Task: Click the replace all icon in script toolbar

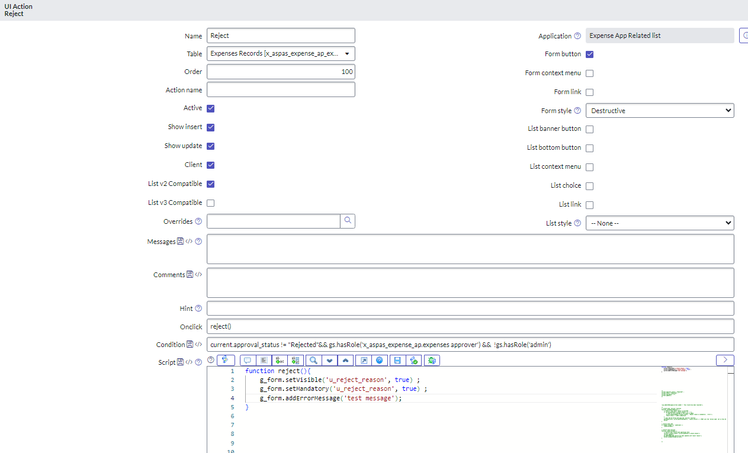Action: pos(296,360)
